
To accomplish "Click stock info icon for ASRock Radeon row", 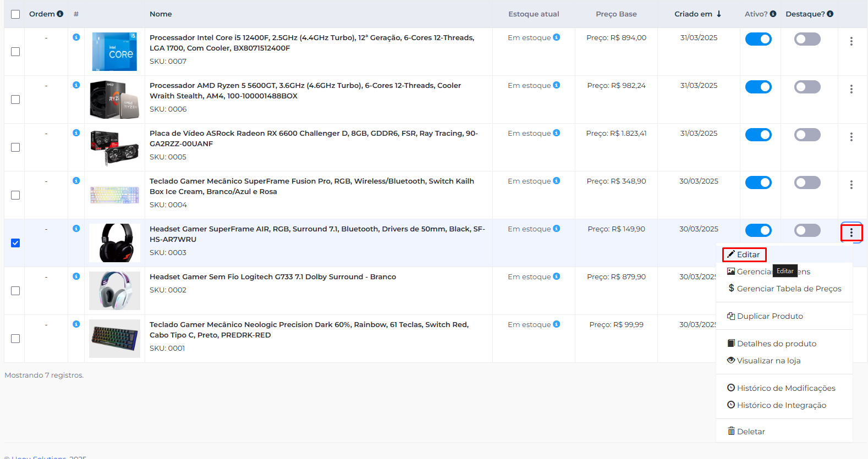I will [557, 133].
